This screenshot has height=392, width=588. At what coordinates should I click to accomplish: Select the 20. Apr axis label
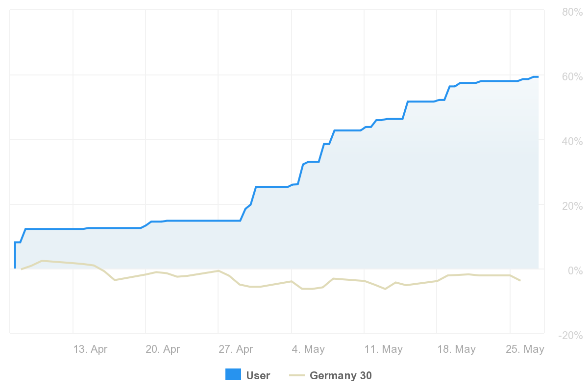163,349
